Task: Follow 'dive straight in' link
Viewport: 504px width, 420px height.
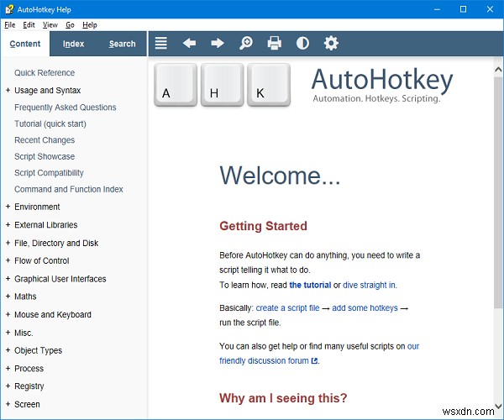Action: [x=369, y=285]
